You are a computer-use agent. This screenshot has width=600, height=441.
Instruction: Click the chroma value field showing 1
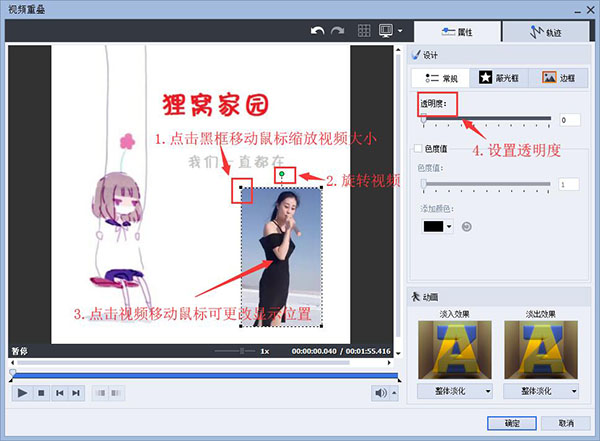pos(569,185)
